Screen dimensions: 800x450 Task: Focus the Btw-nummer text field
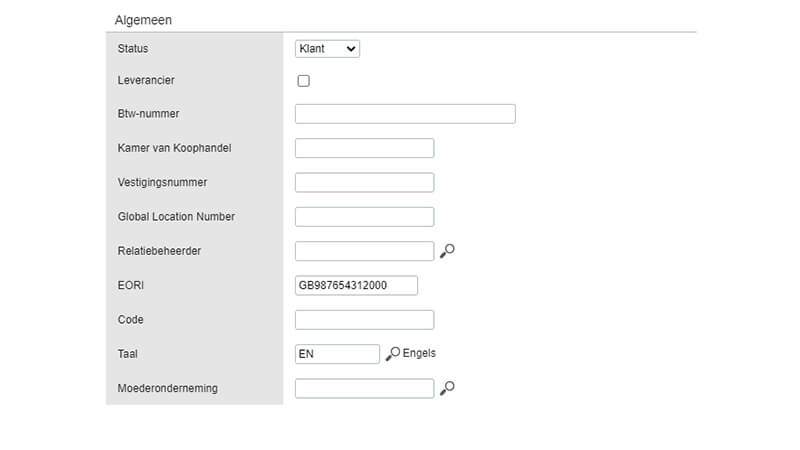(x=405, y=114)
